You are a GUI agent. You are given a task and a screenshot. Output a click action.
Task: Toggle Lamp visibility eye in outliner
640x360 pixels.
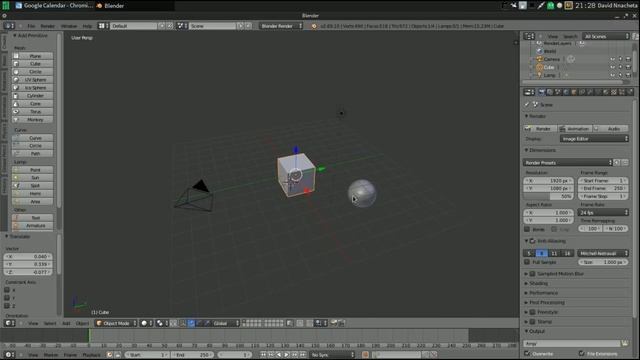(613, 75)
